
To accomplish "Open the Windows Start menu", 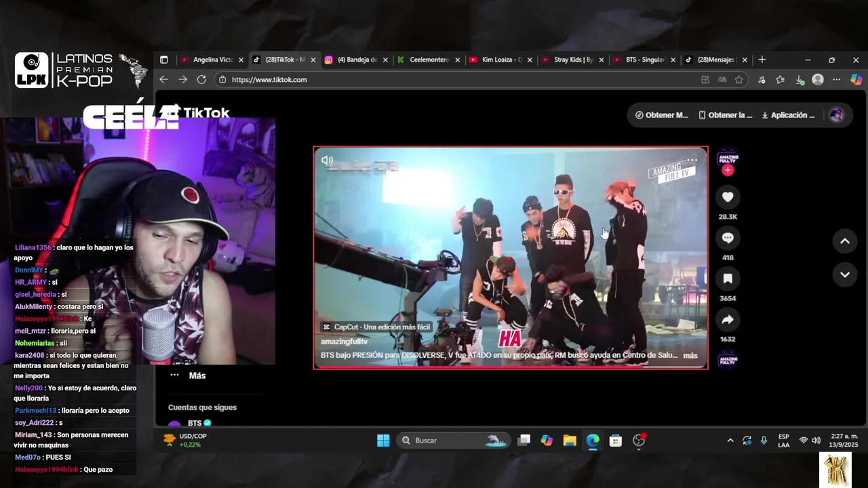I will [383, 441].
